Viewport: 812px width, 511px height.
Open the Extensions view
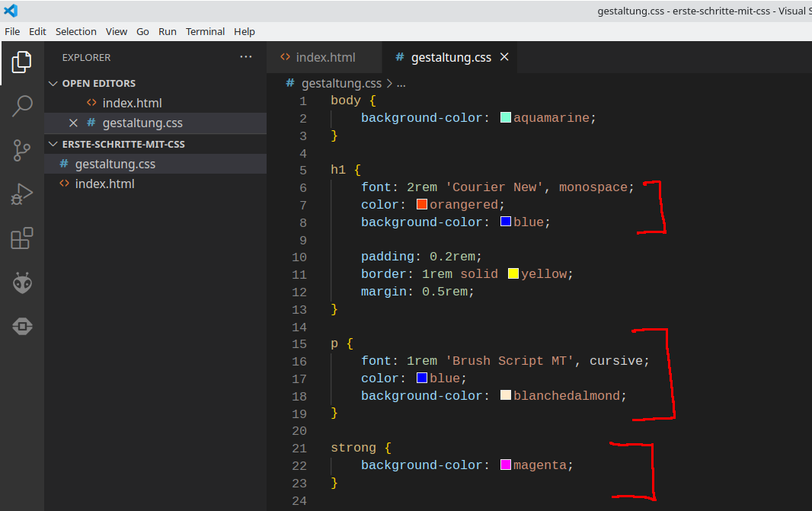21,238
